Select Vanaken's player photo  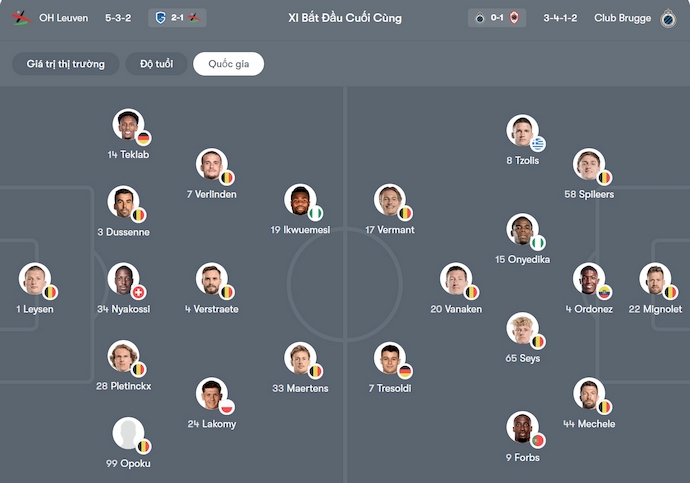456,279
